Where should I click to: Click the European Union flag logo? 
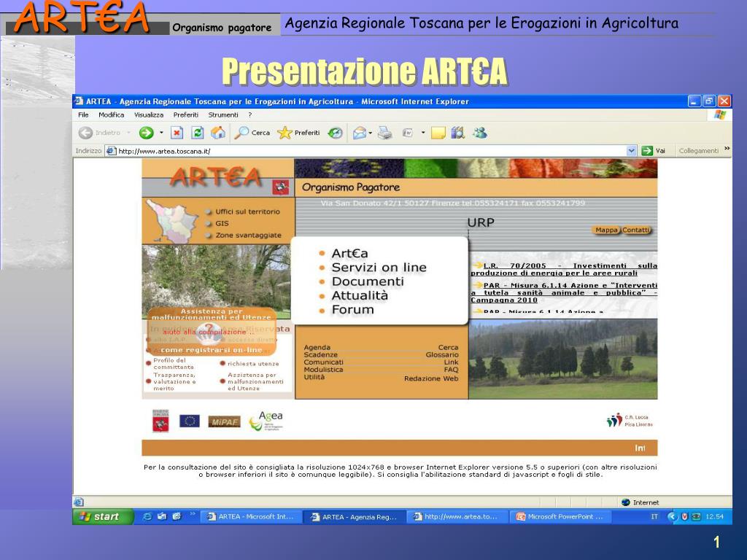click(190, 421)
